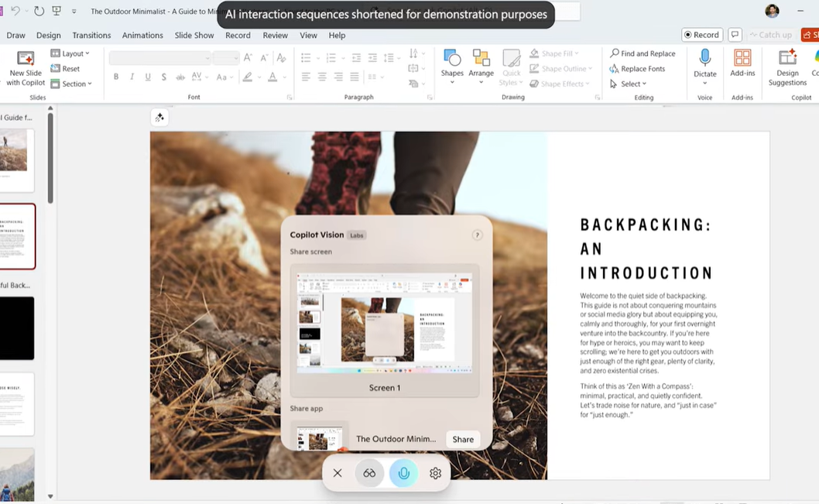Click the Copilot Vision glasses icon
Viewport: 819px width, 504px height.
(x=369, y=473)
